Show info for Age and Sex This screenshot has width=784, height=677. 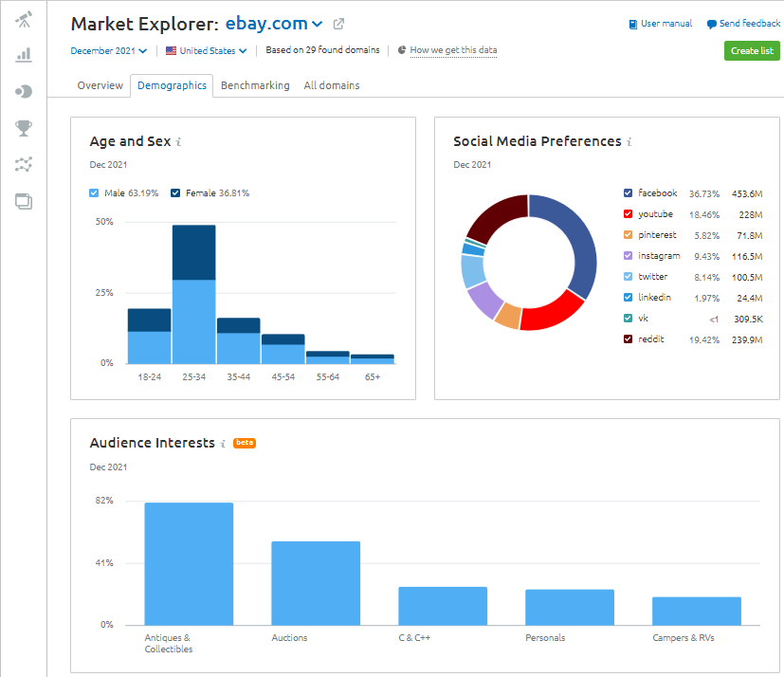178,142
